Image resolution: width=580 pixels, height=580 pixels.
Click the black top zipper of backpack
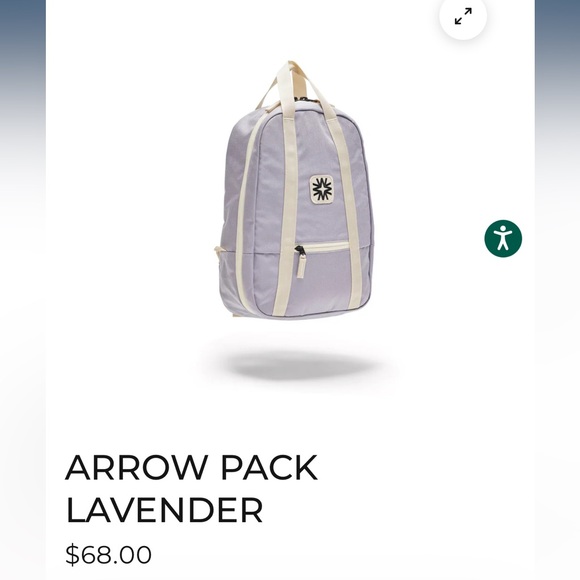(305, 99)
